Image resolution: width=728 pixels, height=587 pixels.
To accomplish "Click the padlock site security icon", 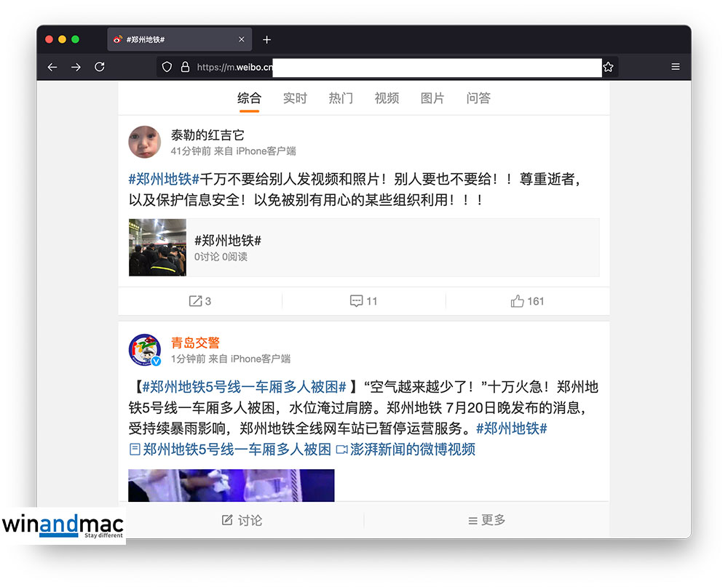I will pyautogui.click(x=185, y=67).
